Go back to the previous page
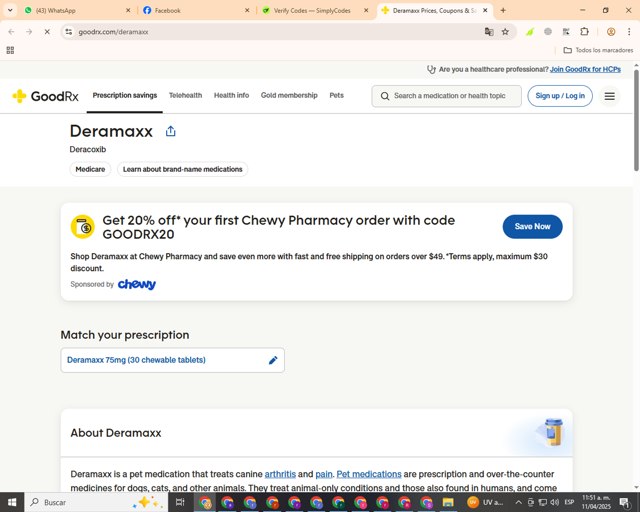Viewport: 640px width, 512px height. tap(11, 31)
